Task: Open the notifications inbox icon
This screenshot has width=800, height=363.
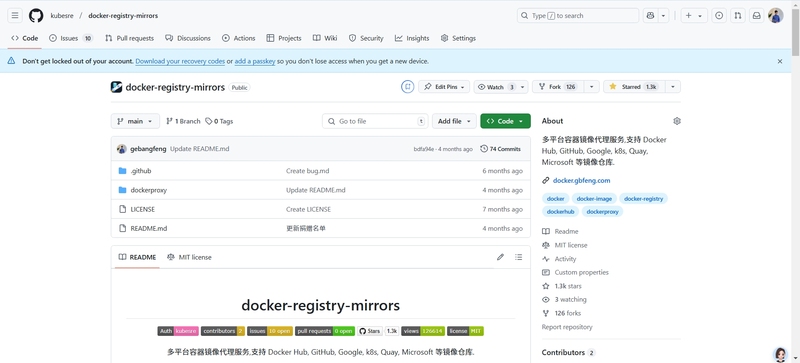Action: coord(757,16)
